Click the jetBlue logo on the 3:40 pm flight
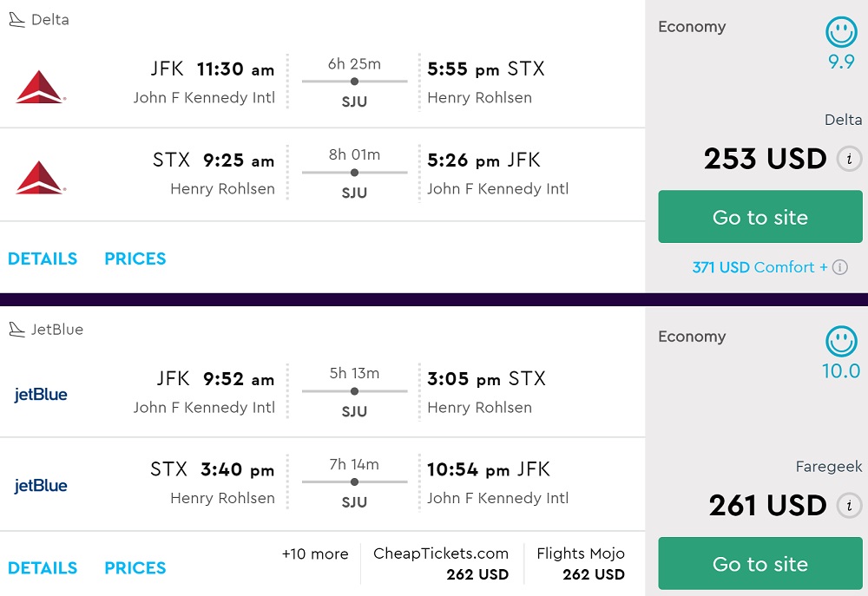The height and width of the screenshot is (596, 868). click(x=41, y=486)
